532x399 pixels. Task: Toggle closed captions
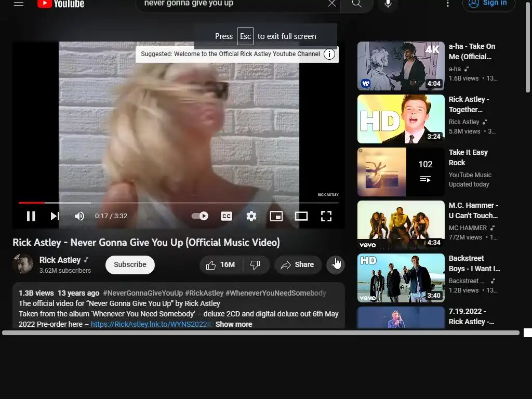[x=227, y=216]
